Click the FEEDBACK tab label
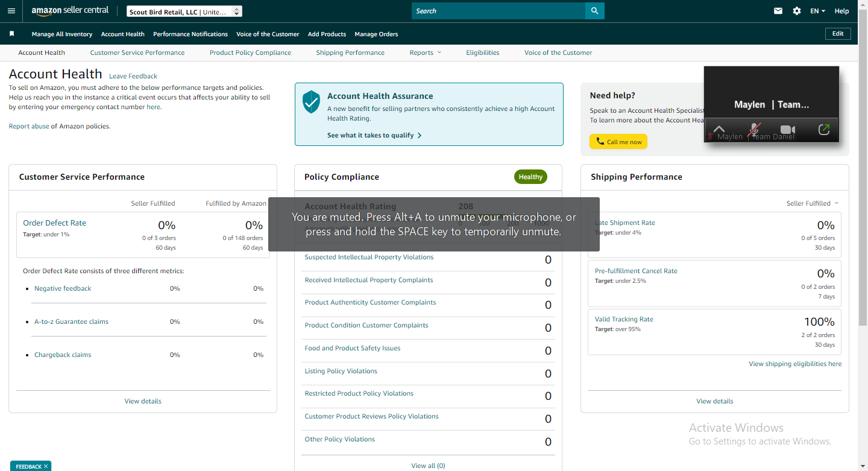868x471 pixels. pos(28,466)
